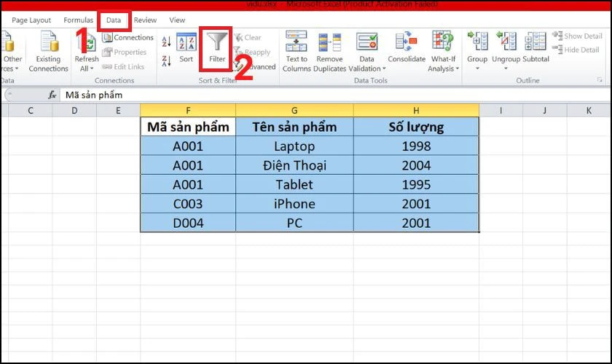Viewport: 612px width, 364px height.
Task: Select column F header
Action: [x=188, y=111]
